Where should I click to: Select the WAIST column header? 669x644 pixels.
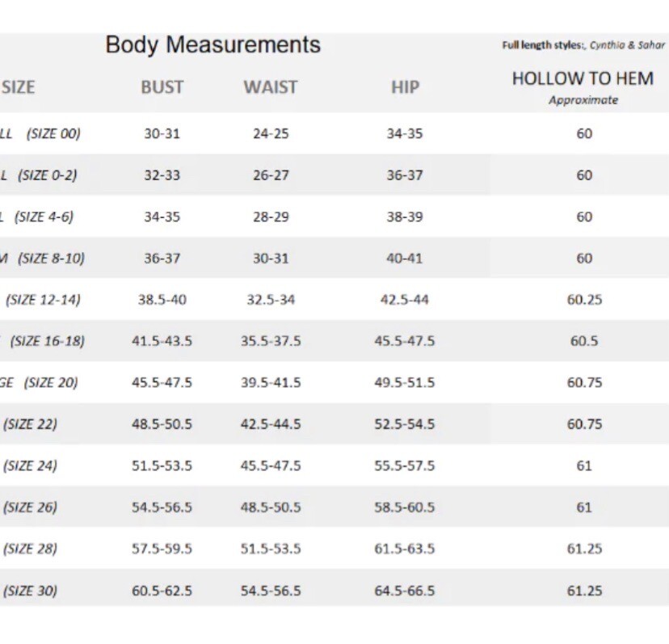coord(271,87)
